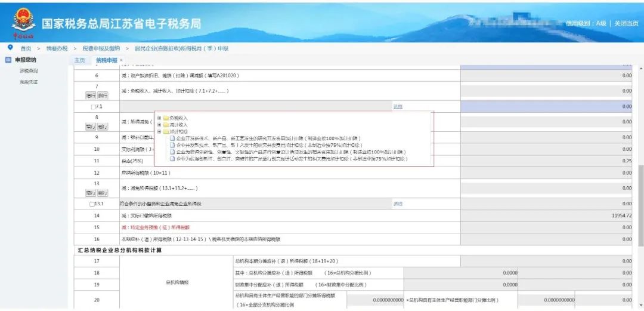This screenshot has width=644, height=311.
Task: Click the 税费申报及缴纳 breadcrumb
Action: [x=101, y=48]
